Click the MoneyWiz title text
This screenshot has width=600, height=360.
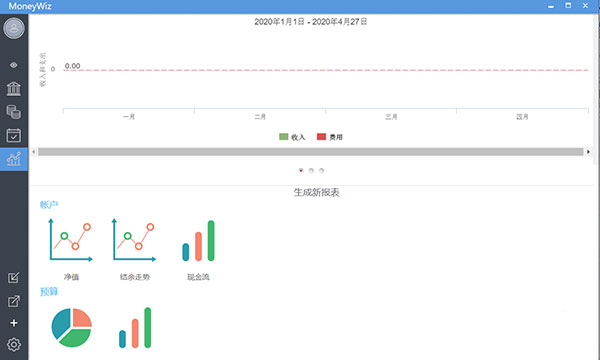[30, 6]
